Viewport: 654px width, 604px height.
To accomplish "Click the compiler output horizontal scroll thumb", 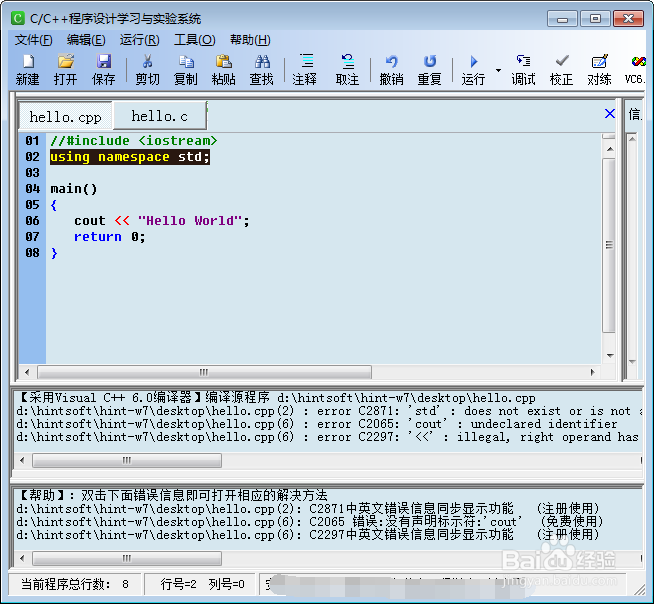I will pos(127,460).
